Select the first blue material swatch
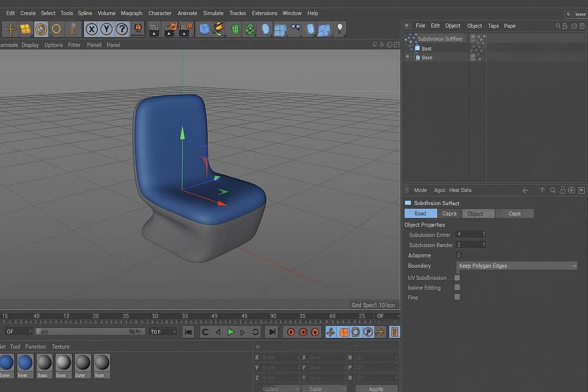588x392 pixels. coord(7,363)
